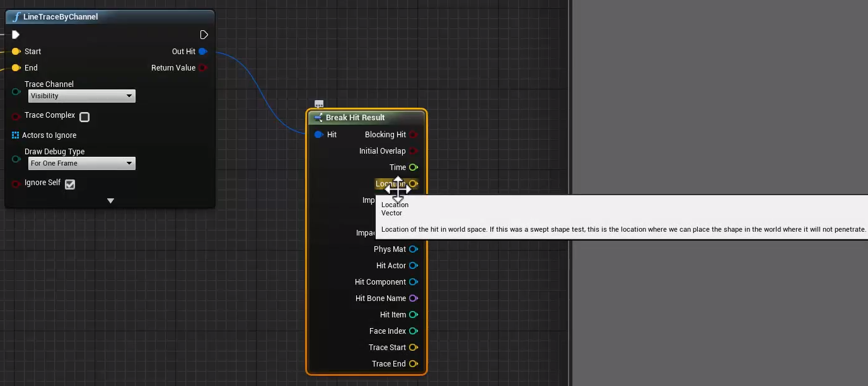Screen dimensions: 868x386
Task: Open the Draw Debug Type For One Frame dropdown
Action: point(82,163)
